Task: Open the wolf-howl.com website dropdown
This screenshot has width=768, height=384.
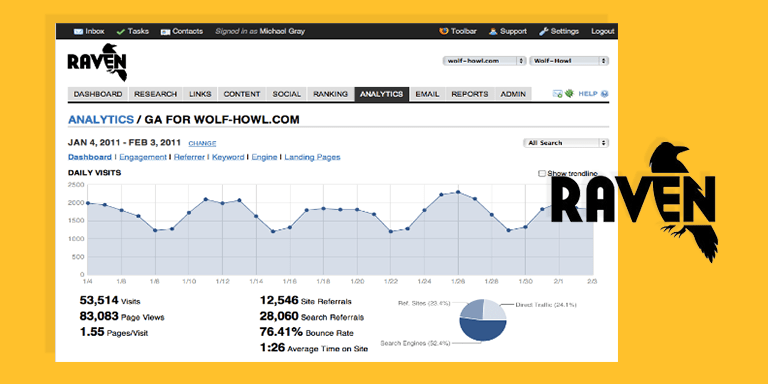Action: click(x=484, y=61)
